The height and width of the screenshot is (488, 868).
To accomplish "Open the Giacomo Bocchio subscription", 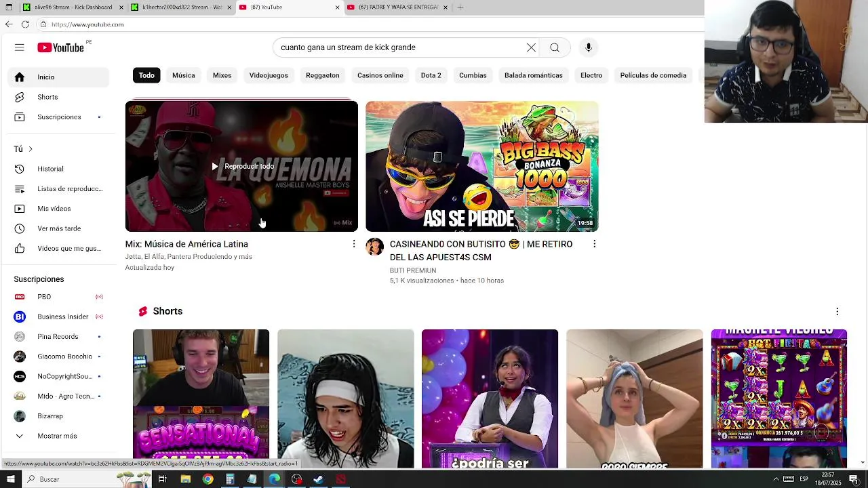I will click(58, 357).
